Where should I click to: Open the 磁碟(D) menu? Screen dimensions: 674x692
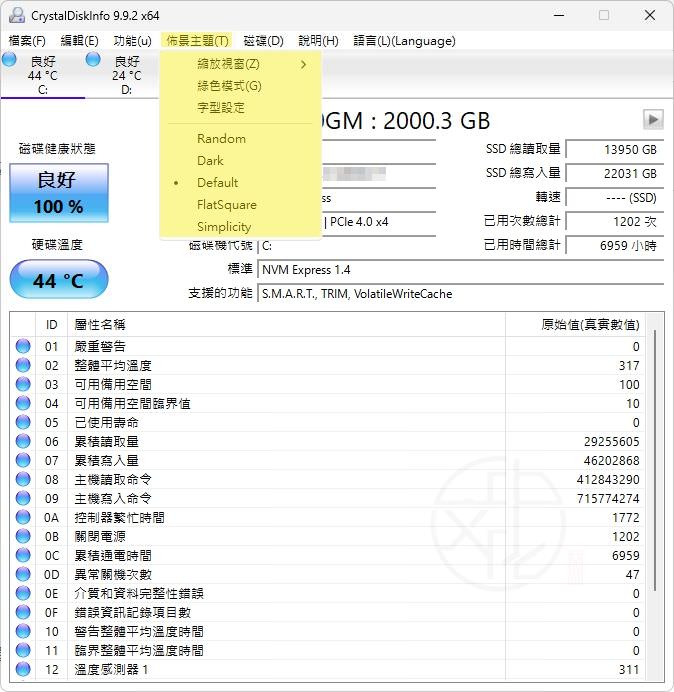coord(264,41)
